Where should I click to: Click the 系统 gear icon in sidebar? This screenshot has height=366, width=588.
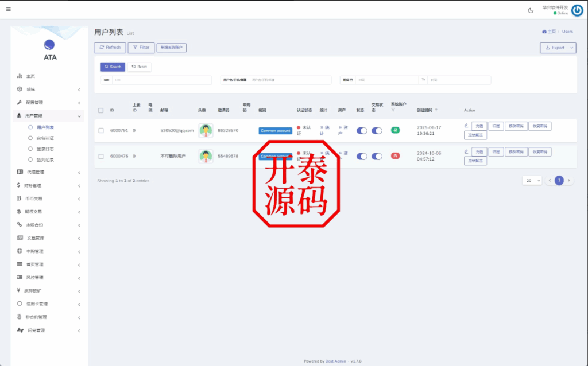20,89
